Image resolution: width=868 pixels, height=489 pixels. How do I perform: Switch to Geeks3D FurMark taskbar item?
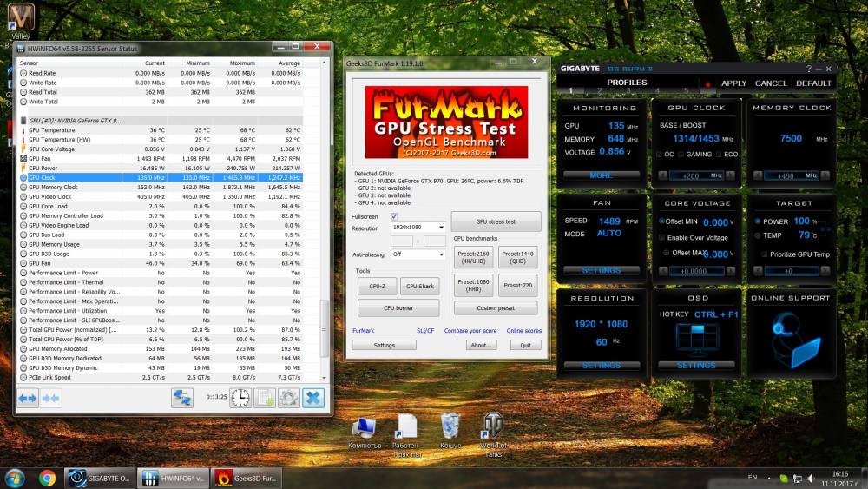click(246, 478)
